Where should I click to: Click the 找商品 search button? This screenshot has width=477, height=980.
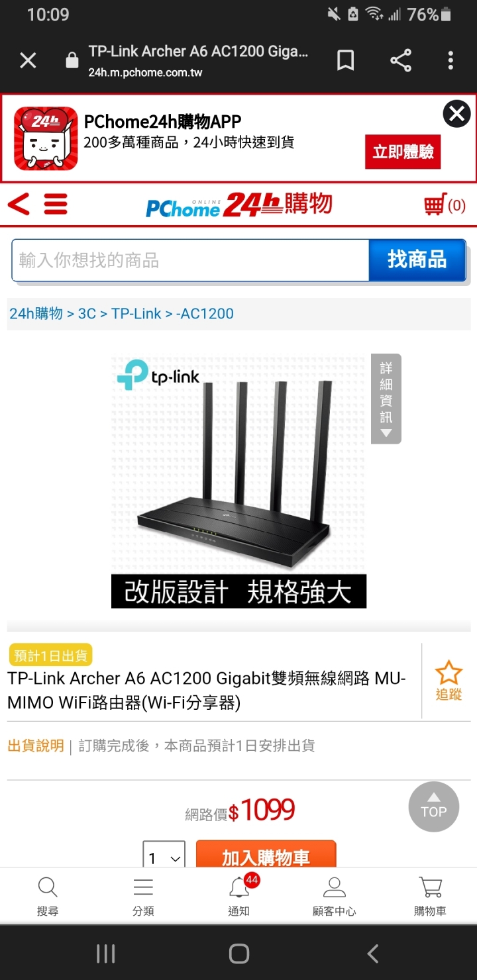[417, 260]
